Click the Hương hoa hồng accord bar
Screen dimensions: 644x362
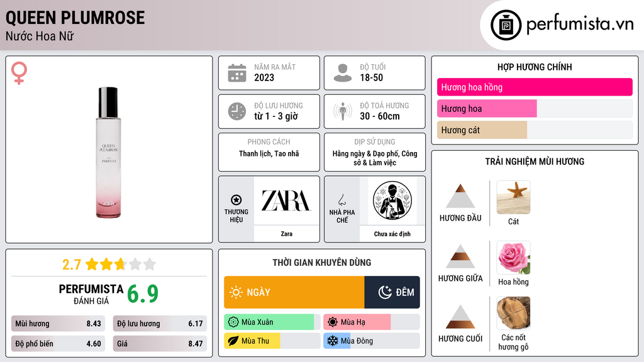(535, 87)
